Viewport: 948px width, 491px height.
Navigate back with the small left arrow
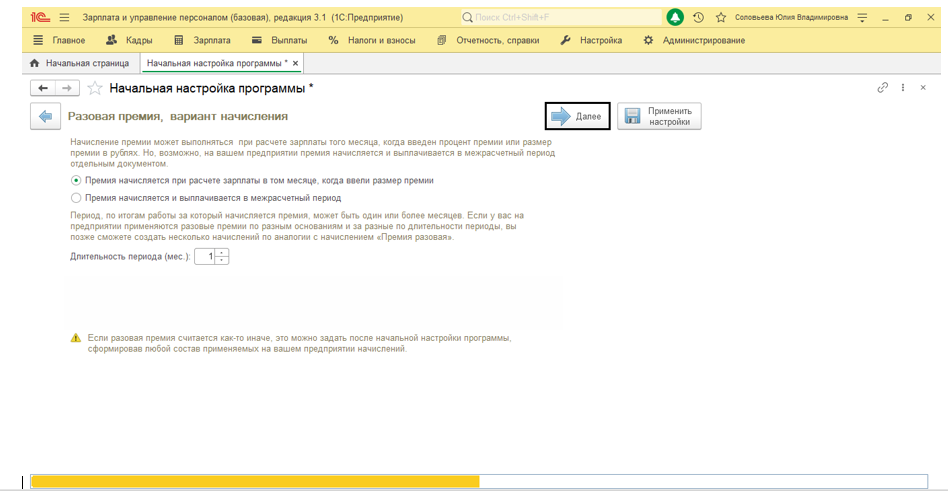(x=42, y=88)
